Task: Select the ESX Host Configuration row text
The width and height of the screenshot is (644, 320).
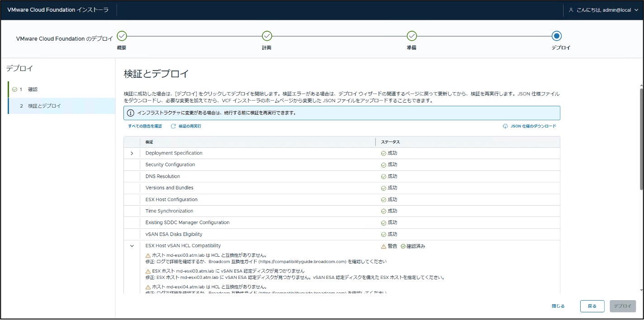Action: tap(171, 199)
